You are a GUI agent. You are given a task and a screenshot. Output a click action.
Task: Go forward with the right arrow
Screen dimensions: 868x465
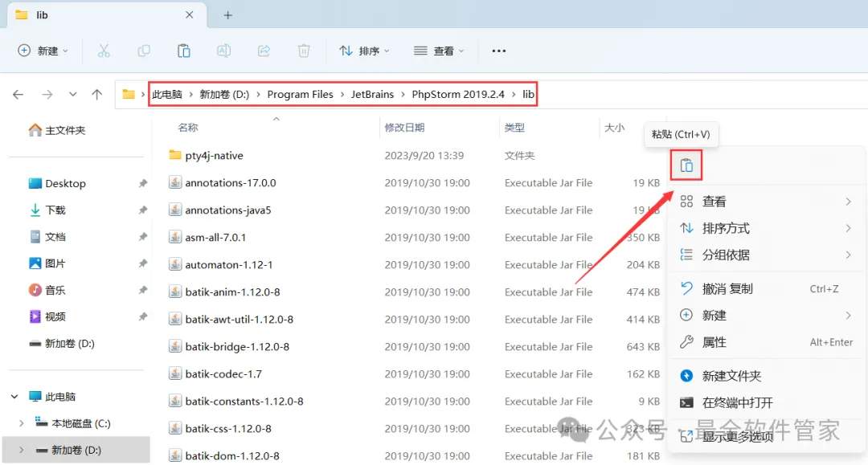pyautogui.click(x=47, y=95)
